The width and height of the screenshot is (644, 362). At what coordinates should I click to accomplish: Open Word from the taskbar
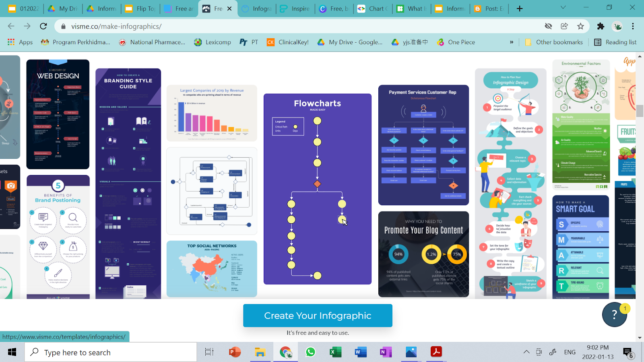[x=361, y=352]
